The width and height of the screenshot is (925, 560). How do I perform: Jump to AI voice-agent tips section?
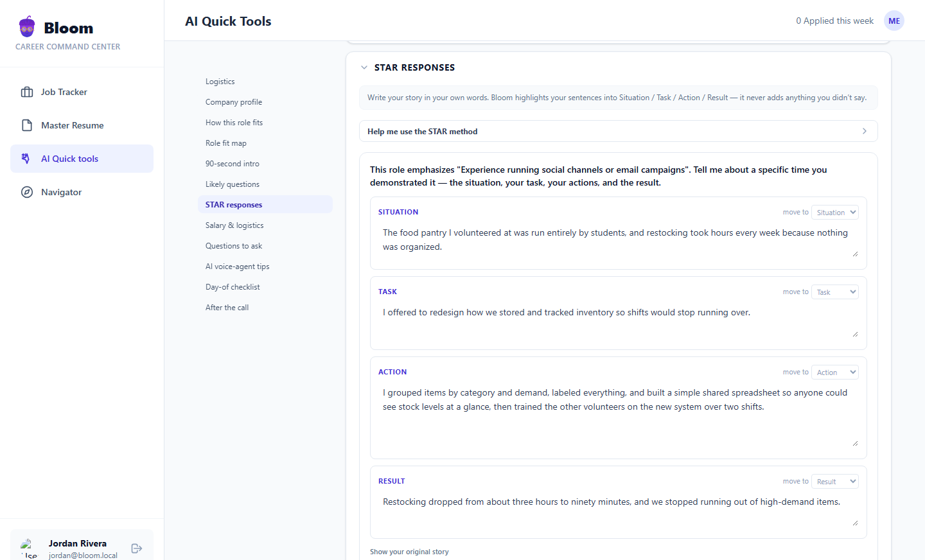pyautogui.click(x=265, y=267)
